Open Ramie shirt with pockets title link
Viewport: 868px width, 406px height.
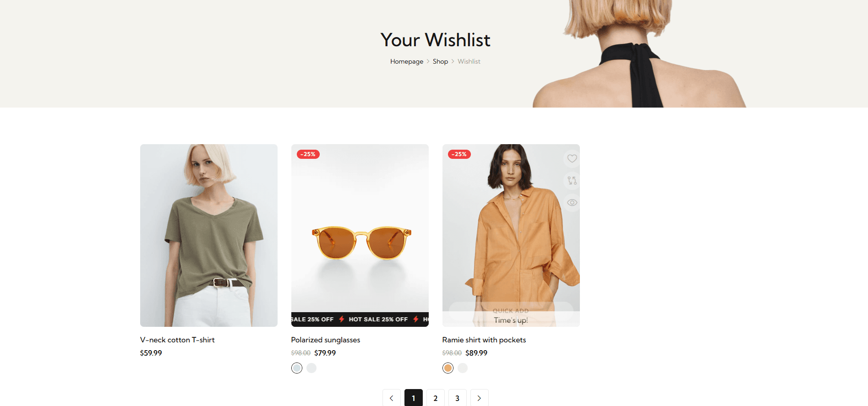coord(484,340)
